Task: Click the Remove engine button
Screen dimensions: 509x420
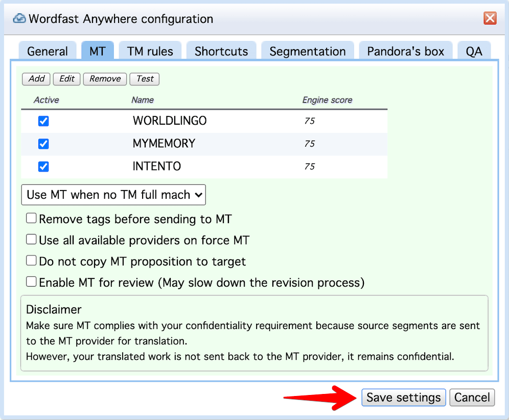Action: coord(105,79)
